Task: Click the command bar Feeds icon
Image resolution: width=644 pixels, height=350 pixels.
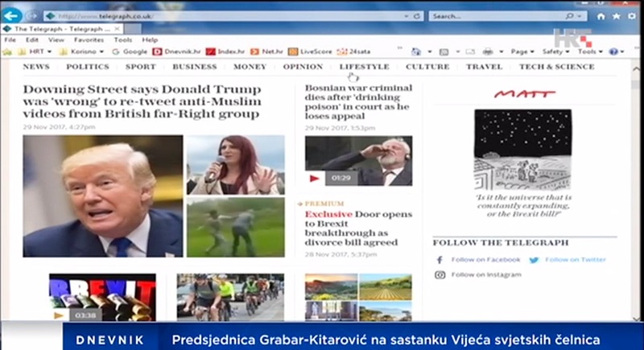Action: click(444, 51)
